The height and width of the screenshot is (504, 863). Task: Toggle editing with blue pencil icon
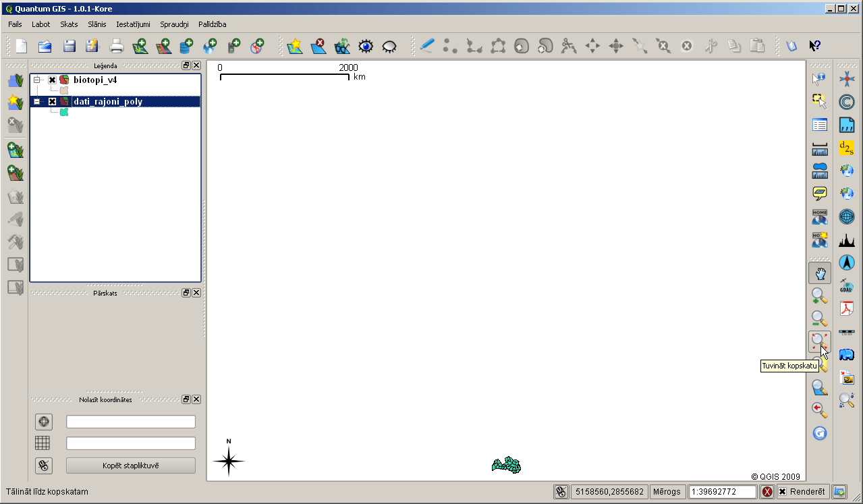[x=427, y=46]
